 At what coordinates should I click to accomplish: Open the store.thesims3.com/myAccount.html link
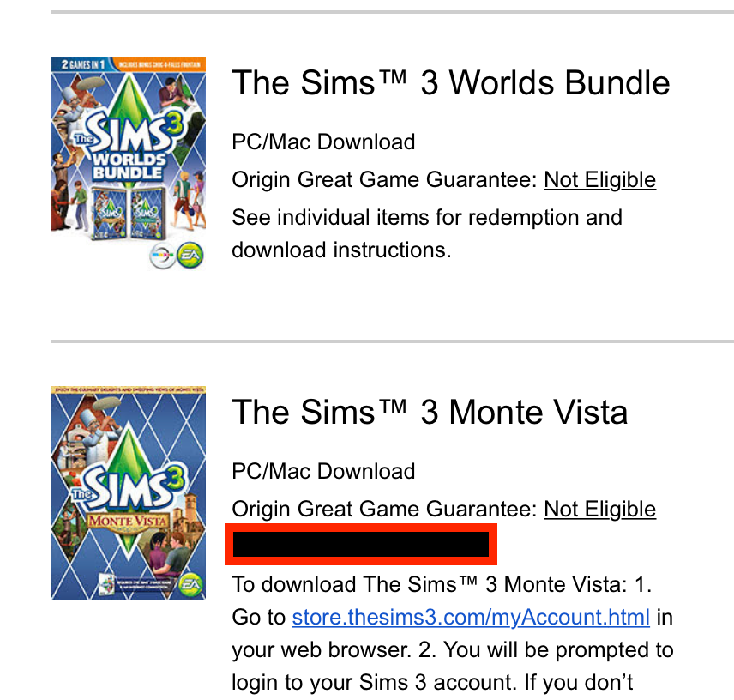point(471,617)
